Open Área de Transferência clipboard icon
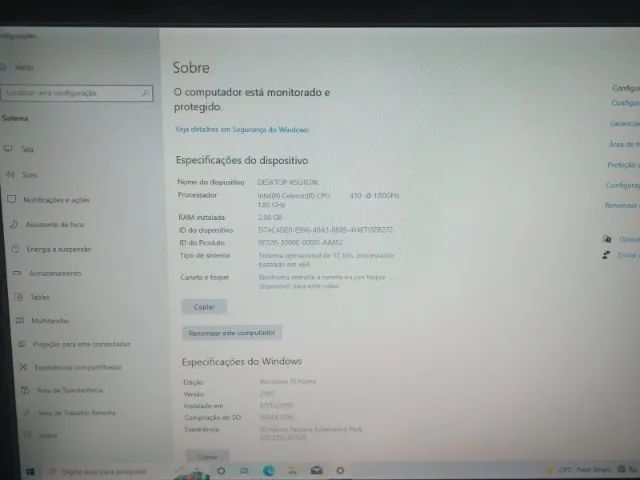The image size is (640, 480). pos(25,390)
